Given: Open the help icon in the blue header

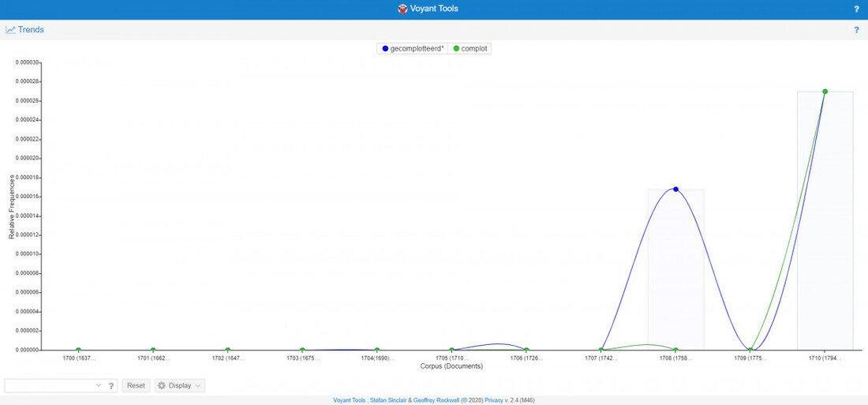Looking at the screenshot, I should (x=856, y=9).
